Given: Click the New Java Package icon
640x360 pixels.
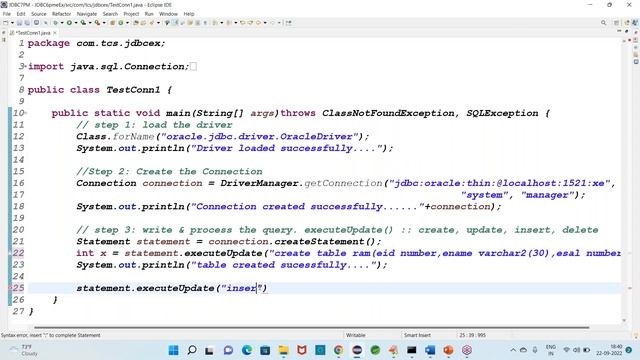Looking at the screenshot, I should pos(112,23).
